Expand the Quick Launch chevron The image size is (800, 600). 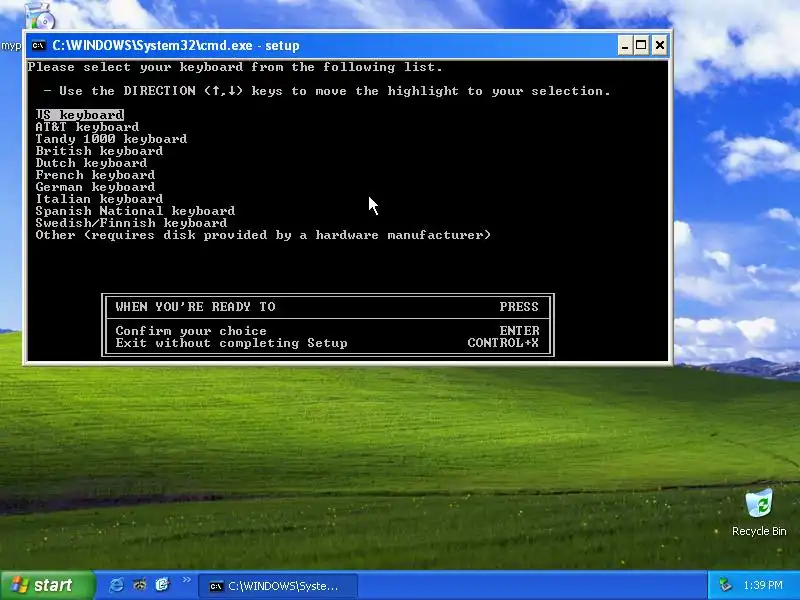click(186, 580)
